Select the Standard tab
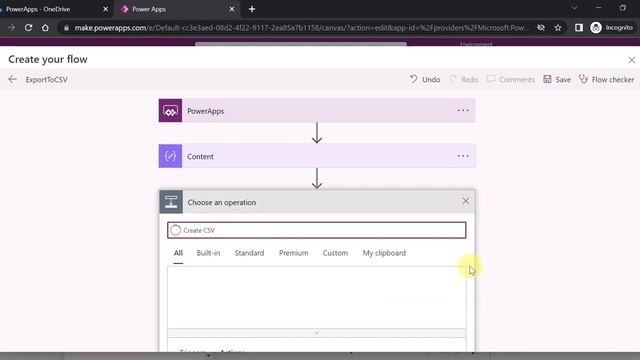Image resolution: width=640 pixels, height=360 pixels. (x=249, y=253)
